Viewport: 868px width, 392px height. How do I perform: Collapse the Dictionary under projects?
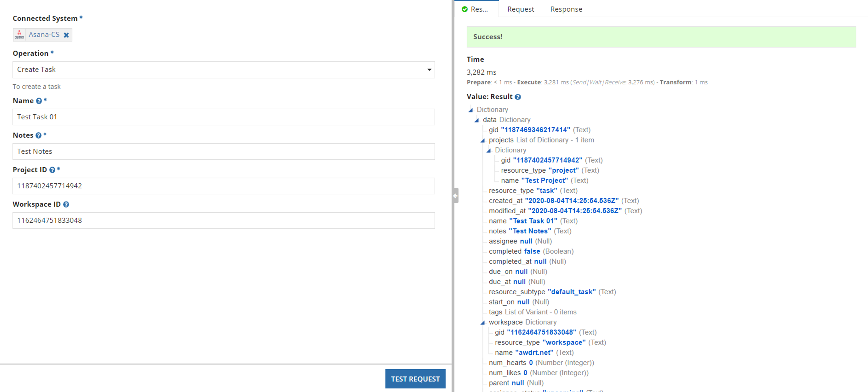click(x=488, y=150)
